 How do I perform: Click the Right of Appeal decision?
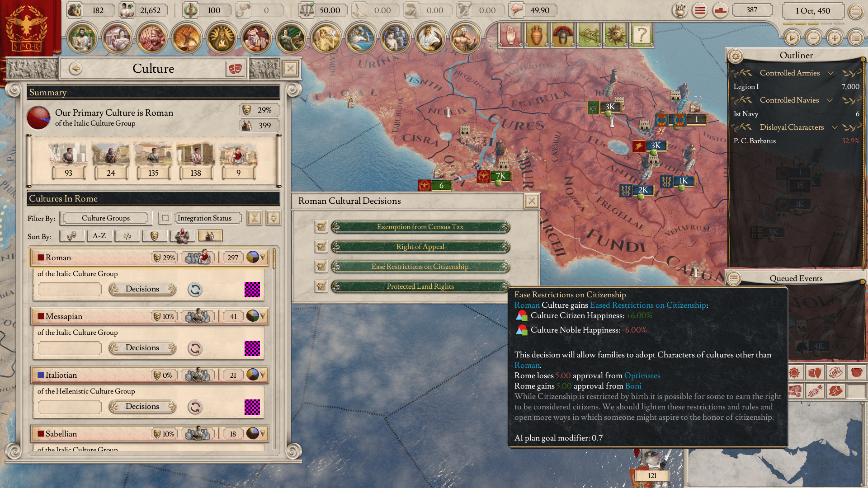point(420,247)
